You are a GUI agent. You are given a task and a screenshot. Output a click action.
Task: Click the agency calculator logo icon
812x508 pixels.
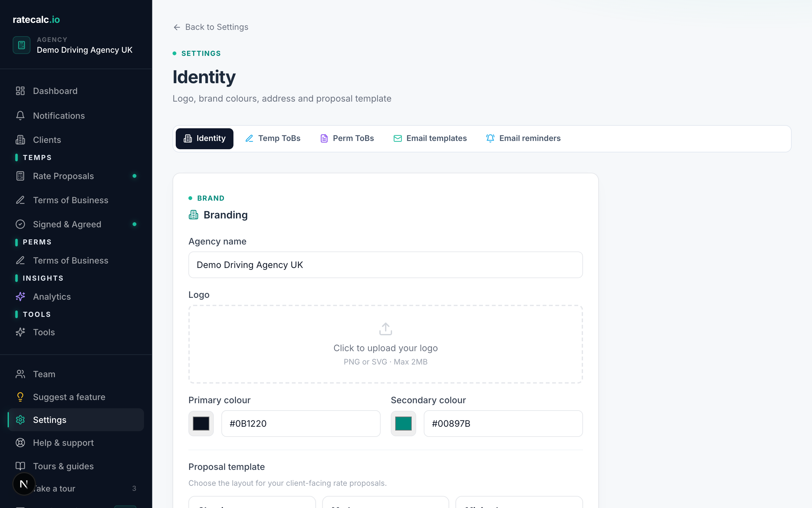click(22, 45)
